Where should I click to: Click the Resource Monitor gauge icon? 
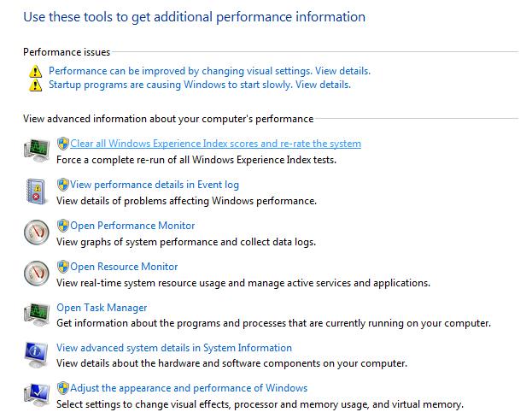pyautogui.click(x=37, y=274)
